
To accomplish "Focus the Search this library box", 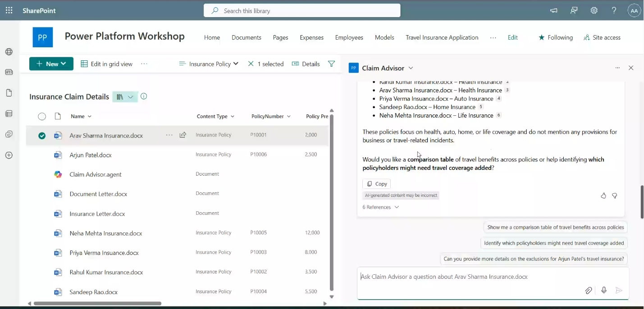I will pyautogui.click(x=302, y=10).
